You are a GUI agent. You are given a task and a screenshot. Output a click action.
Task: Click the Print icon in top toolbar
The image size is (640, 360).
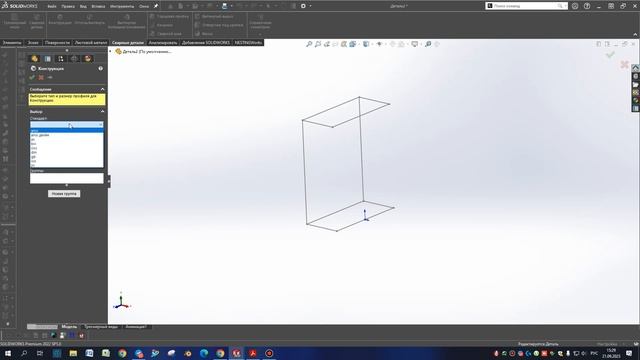[224, 6]
